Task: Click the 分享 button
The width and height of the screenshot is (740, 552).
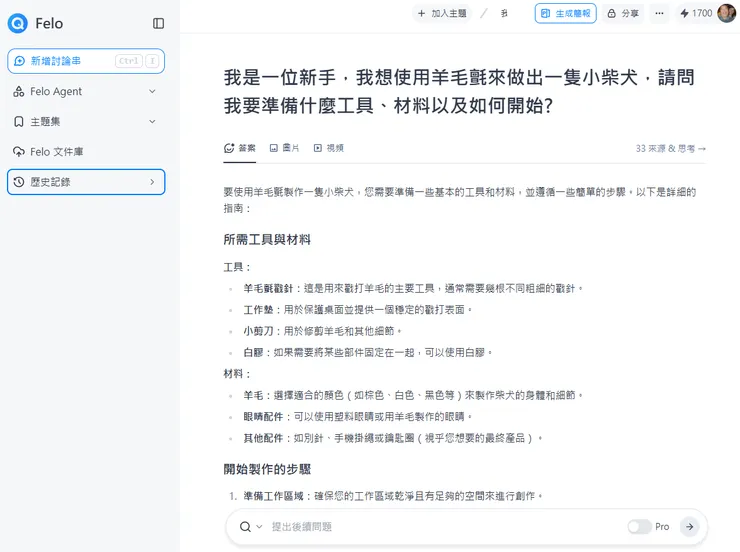Action: (x=623, y=14)
